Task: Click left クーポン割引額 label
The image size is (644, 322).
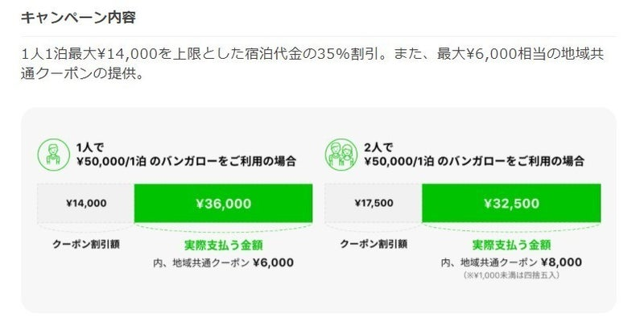Action: pyautogui.click(x=85, y=243)
